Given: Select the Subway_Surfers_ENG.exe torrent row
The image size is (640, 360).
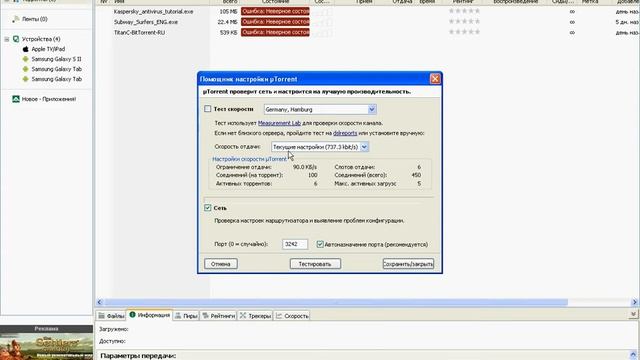Looking at the screenshot, I should coord(367,22).
